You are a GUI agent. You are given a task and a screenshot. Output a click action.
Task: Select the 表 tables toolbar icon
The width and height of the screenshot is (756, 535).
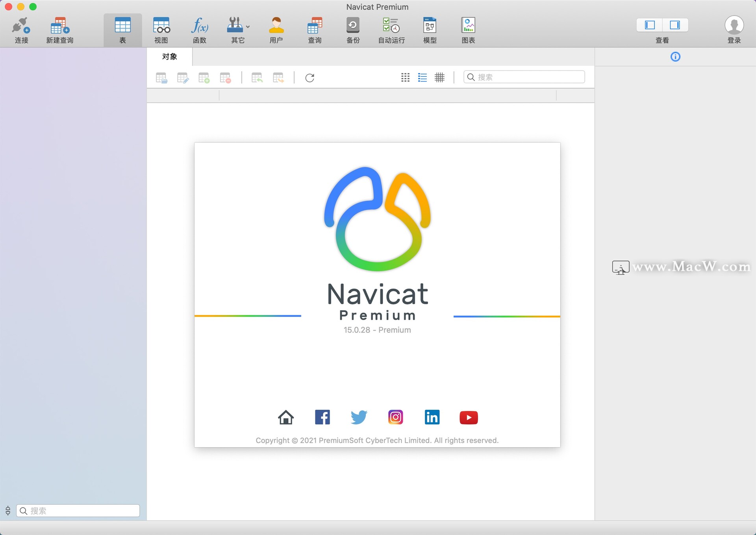[122, 25]
